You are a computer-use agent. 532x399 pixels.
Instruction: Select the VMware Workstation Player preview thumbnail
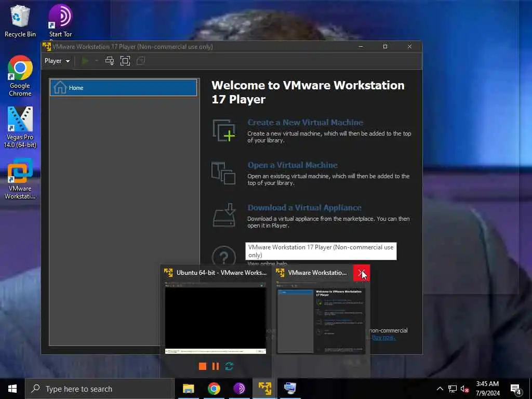321,317
